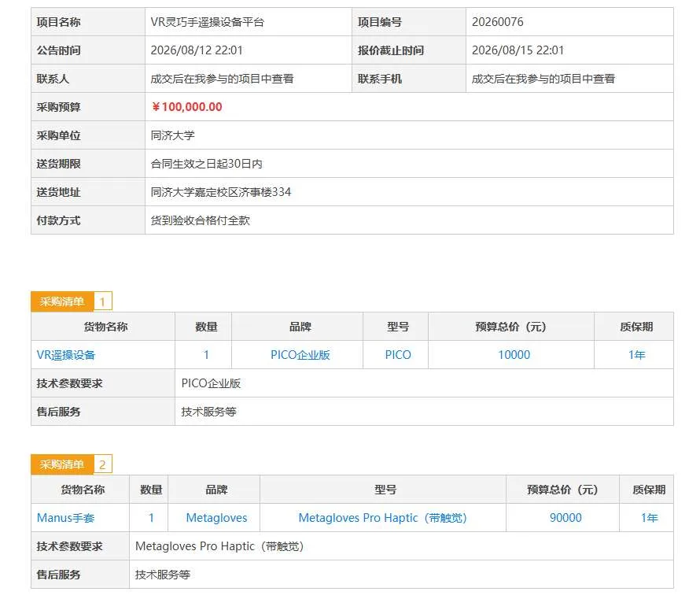Click brand link PICO企业版 in list 1
The image size is (700, 599).
pyautogui.click(x=300, y=355)
